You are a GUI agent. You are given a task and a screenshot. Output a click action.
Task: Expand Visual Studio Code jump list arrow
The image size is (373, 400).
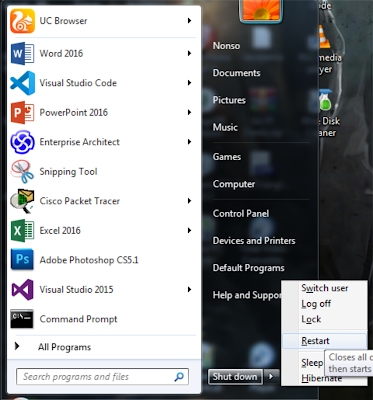coord(189,83)
